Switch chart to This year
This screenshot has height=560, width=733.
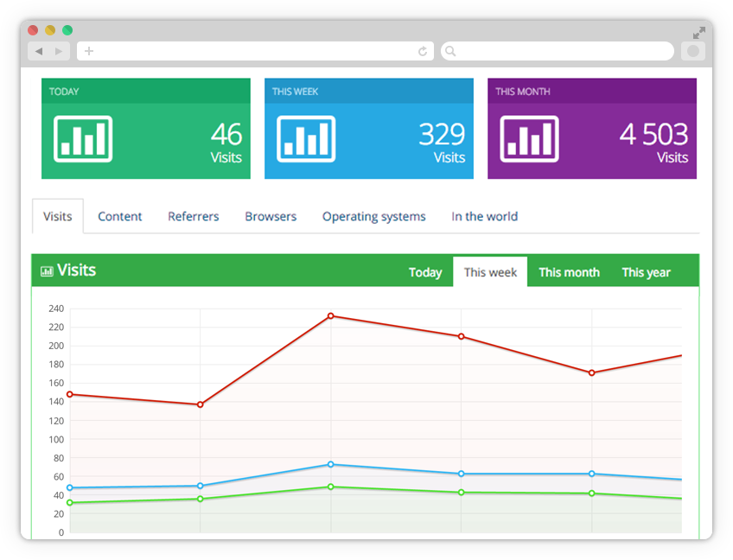[x=646, y=272]
